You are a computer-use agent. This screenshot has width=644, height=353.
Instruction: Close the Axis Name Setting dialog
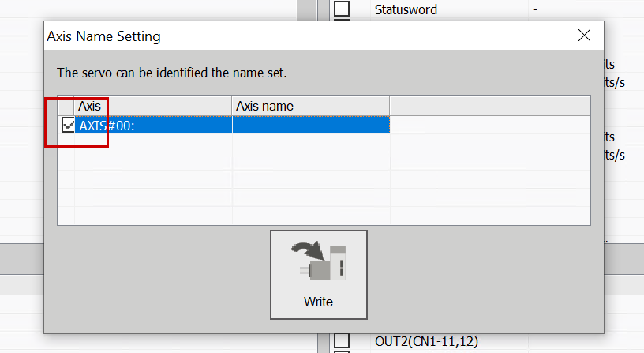(584, 36)
